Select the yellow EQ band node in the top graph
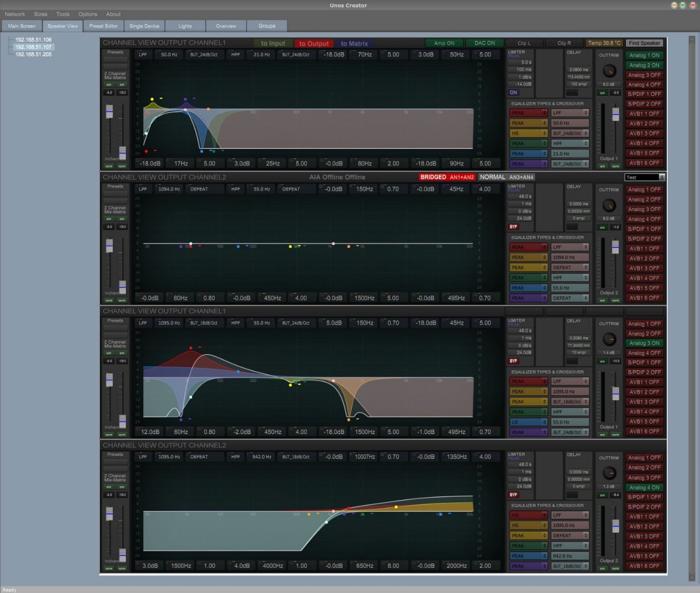The width and height of the screenshot is (700, 593). click(x=152, y=99)
